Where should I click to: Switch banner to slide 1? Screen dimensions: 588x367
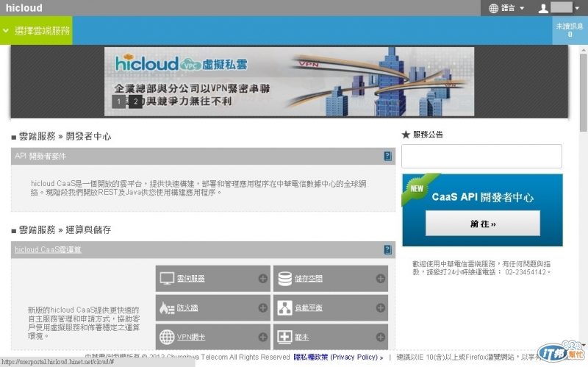tap(118, 101)
